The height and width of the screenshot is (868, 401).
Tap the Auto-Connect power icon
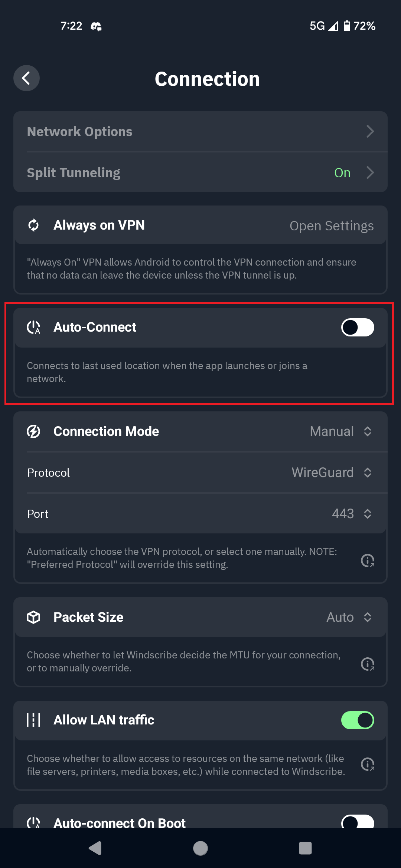[33, 327]
